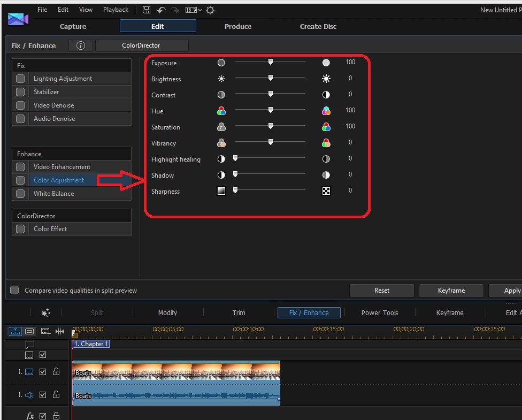The width and height of the screenshot is (522, 420).
Task: Tick the White Balance checkbox
Action: pos(20,194)
